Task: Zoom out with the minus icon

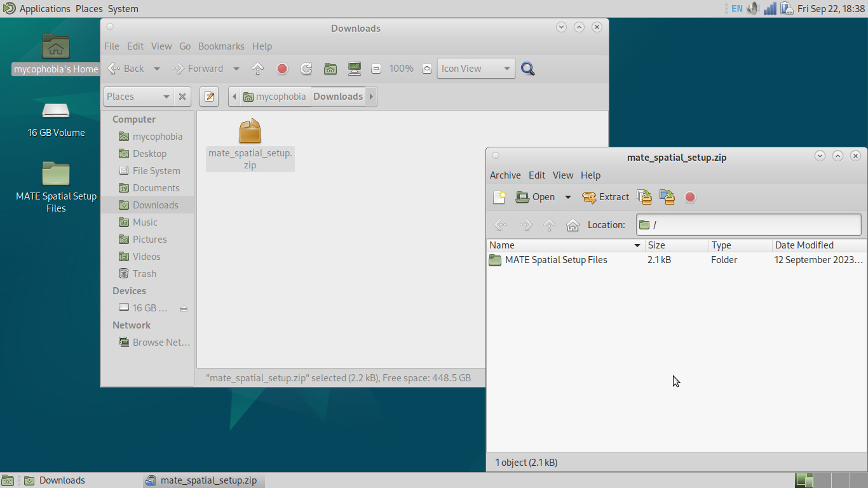Action: (x=376, y=69)
